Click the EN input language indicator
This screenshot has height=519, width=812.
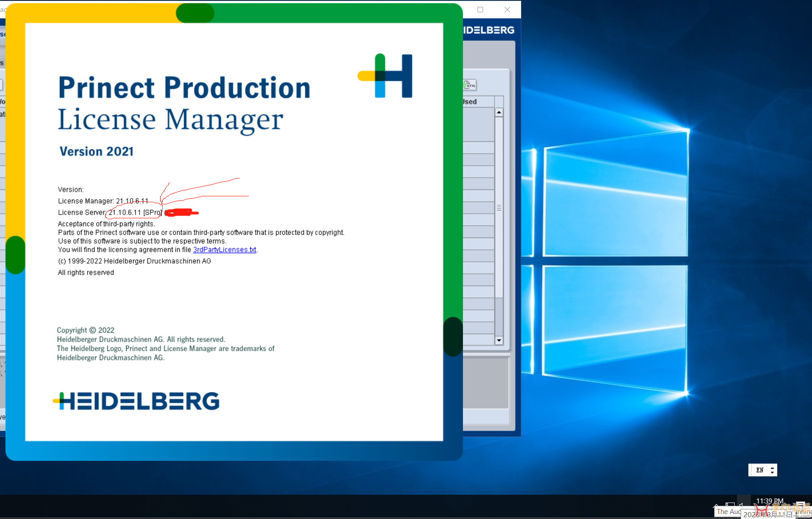pos(760,470)
